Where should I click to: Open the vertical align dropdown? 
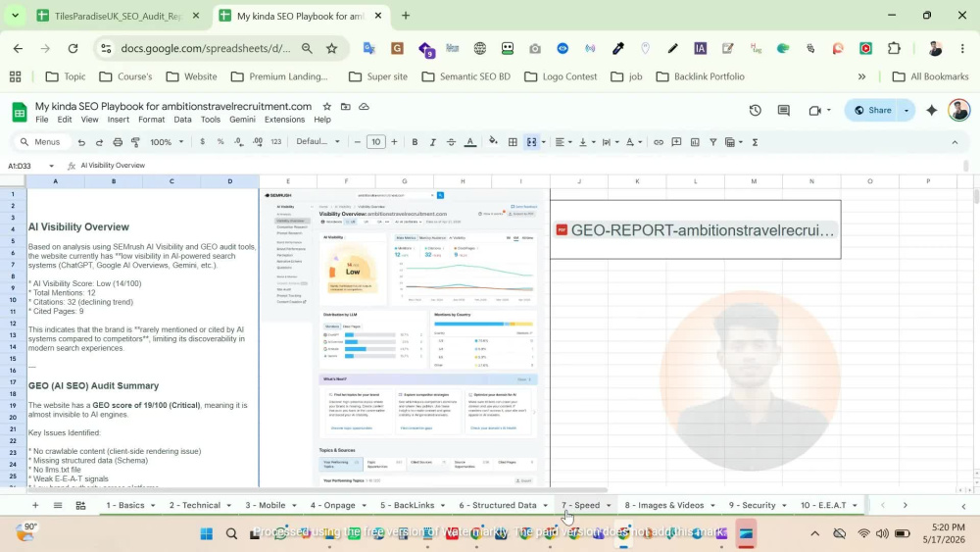click(x=587, y=142)
